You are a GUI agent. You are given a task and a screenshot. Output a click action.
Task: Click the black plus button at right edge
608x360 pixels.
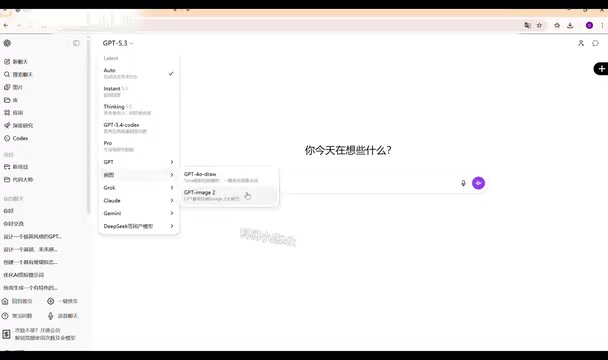[601, 69]
